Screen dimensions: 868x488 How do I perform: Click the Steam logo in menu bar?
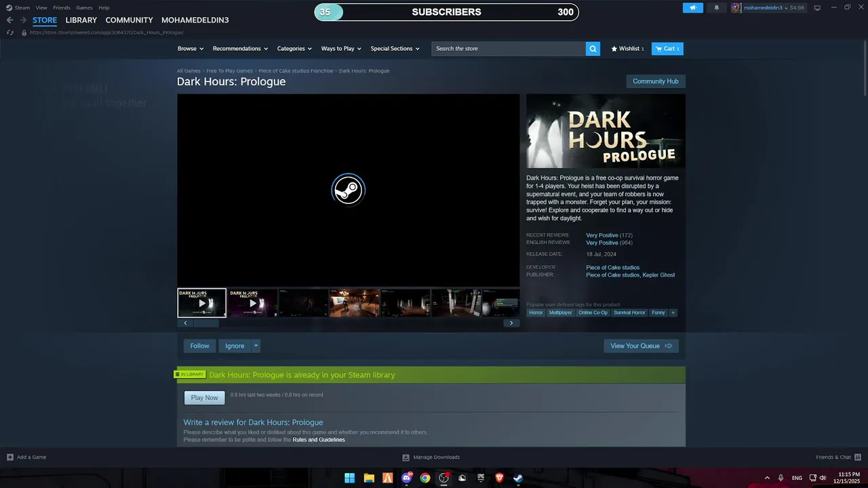pyautogui.click(x=9, y=7)
